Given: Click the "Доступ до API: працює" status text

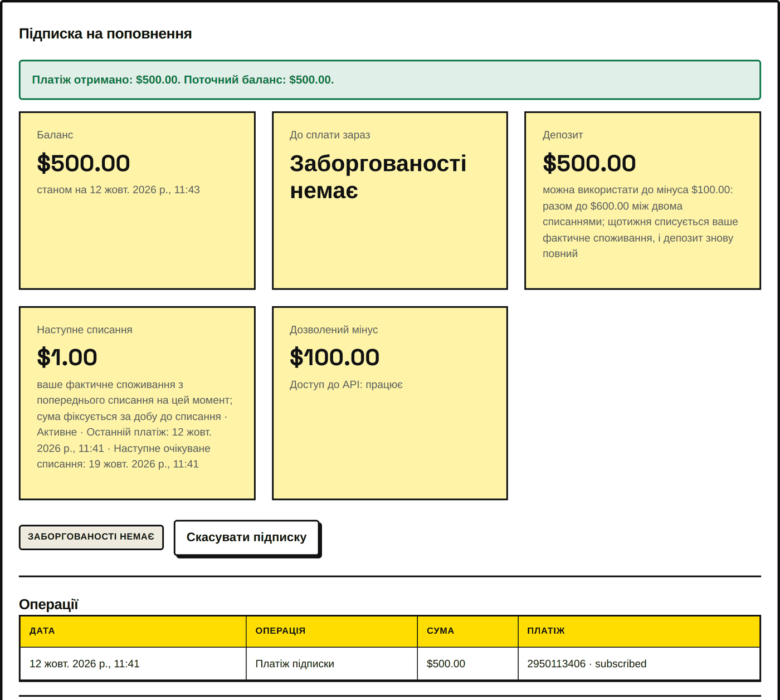Looking at the screenshot, I should click(346, 385).
